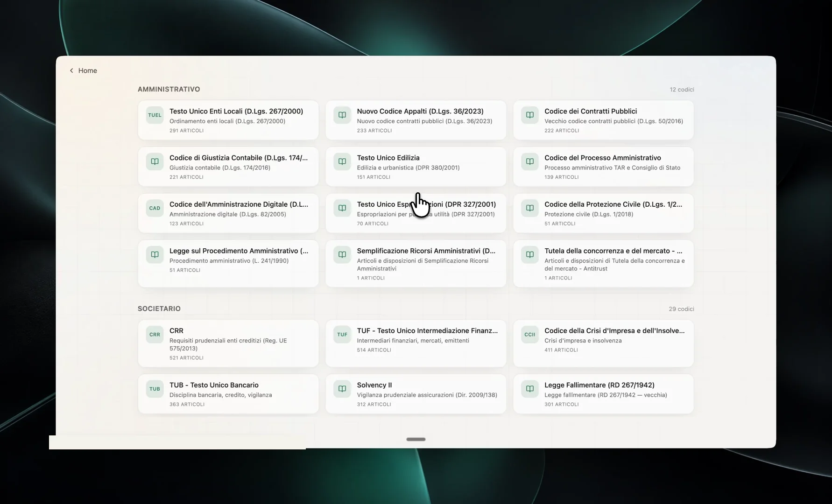Click the "AMMINISTRATIVO" section heading
Screen dimensions: 832x504
click(x=169, y=89)
